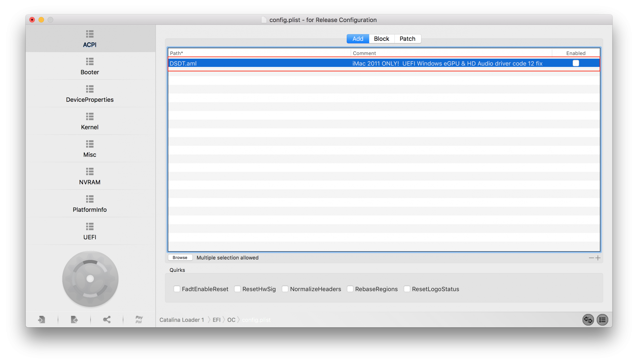
Task: Open the UEFI section
Action: [x=90, y=231]
